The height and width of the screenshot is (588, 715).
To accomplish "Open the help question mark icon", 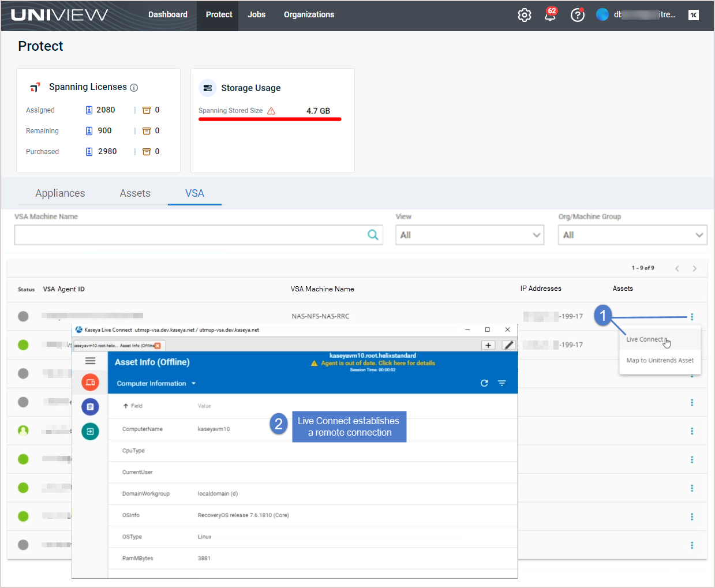I will pos(577,15).
